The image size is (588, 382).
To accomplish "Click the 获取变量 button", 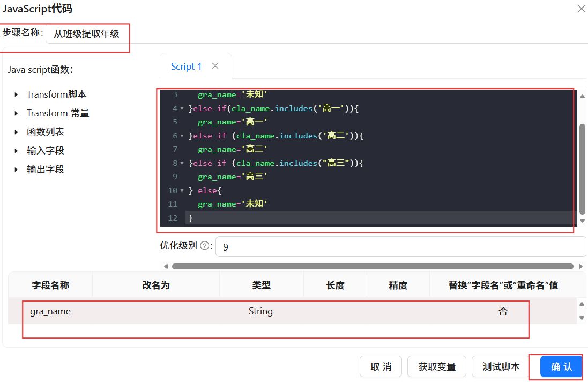I will pos(437,366).
